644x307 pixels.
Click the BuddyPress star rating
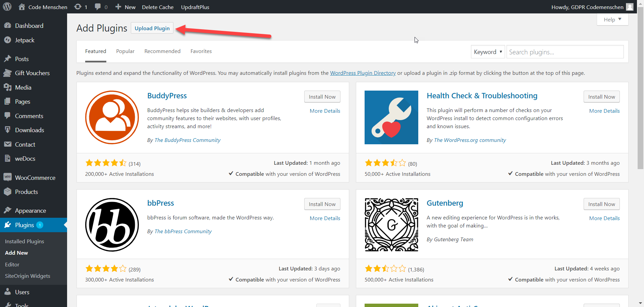(x=106, y=163)
